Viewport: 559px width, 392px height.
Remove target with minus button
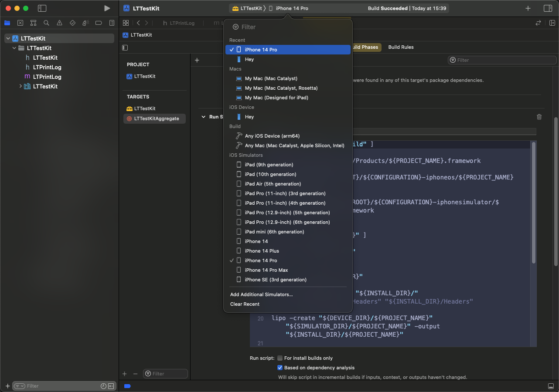pos(135,374)
